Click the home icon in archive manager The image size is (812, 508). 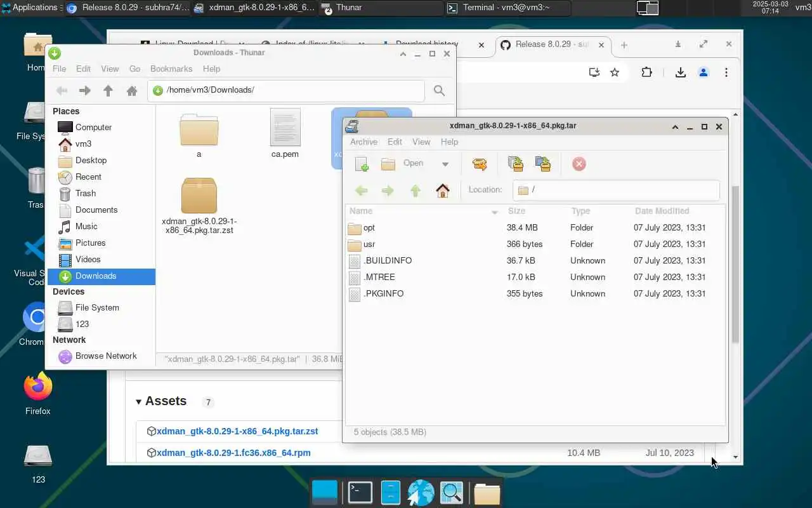443,190
